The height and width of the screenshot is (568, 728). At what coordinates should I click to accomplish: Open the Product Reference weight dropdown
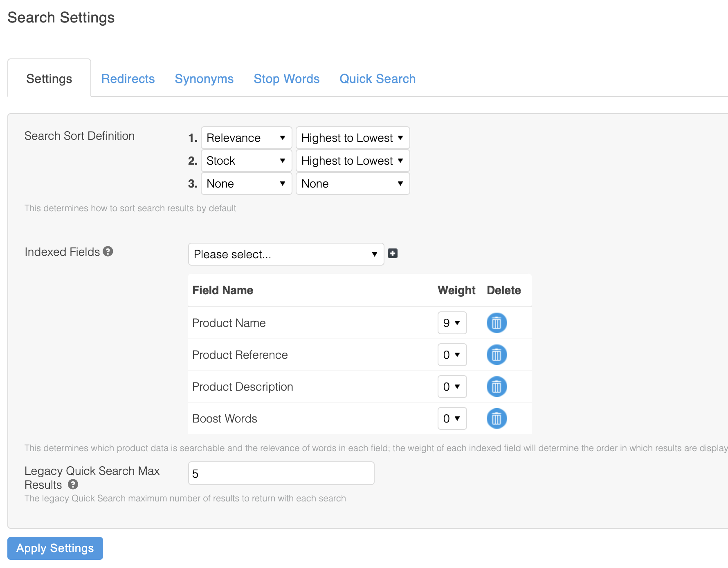452,355
